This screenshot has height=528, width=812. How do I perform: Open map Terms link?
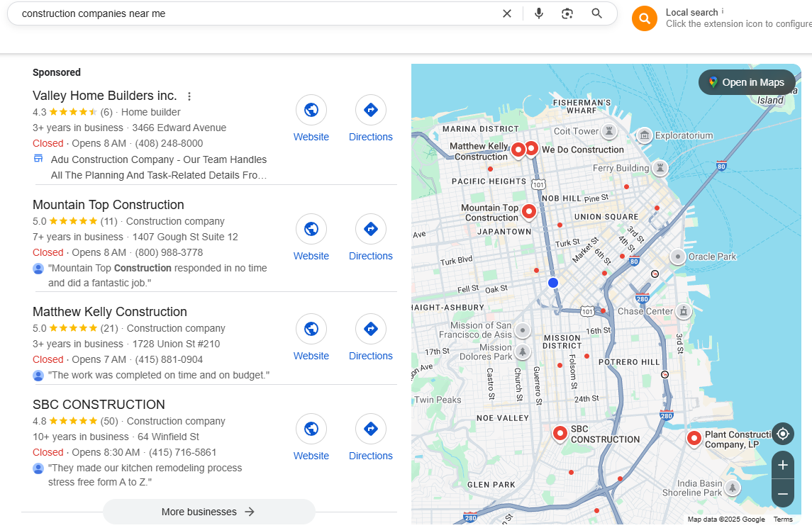[783, 519]
